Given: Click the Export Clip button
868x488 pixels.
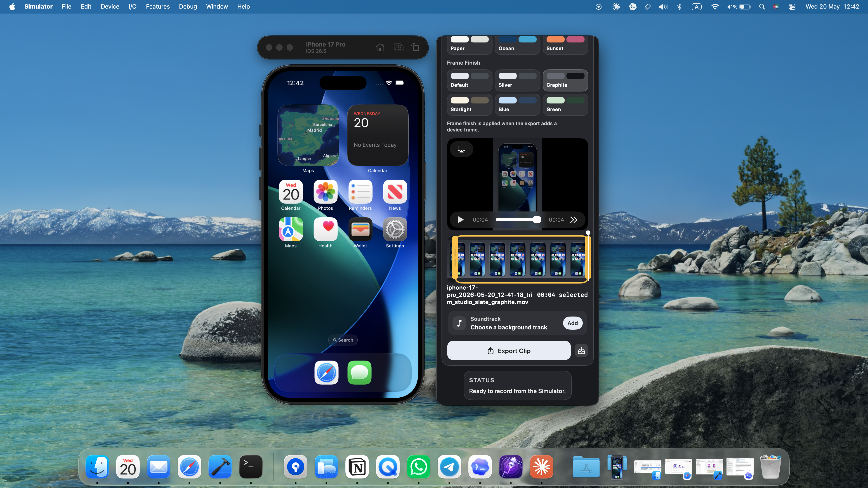Looking at the screenshot, I should 509,351.
